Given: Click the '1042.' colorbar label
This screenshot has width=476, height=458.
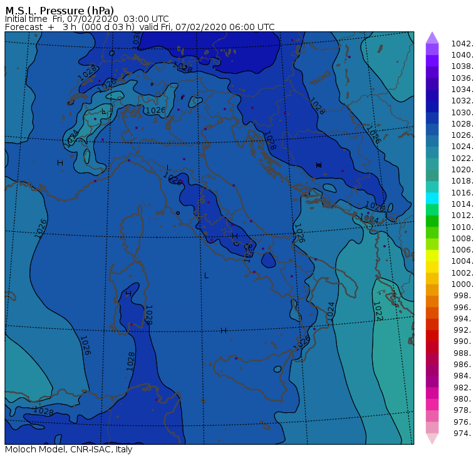Looking at the screenshot, I should point(462,44).
